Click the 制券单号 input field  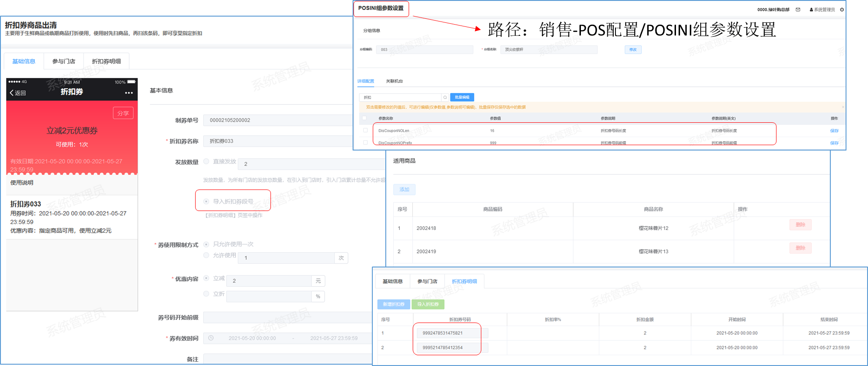coord(278,120)
